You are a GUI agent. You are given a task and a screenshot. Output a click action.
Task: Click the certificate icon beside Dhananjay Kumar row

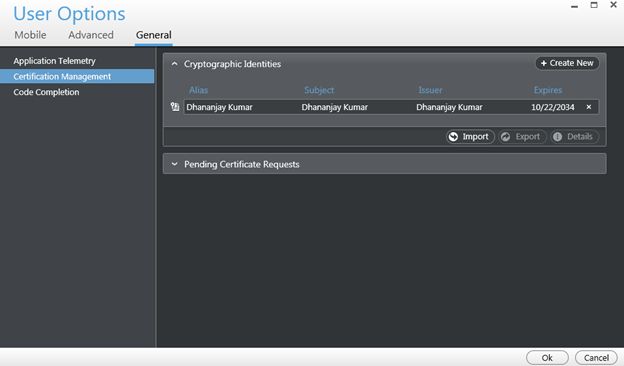click(175, 107)
